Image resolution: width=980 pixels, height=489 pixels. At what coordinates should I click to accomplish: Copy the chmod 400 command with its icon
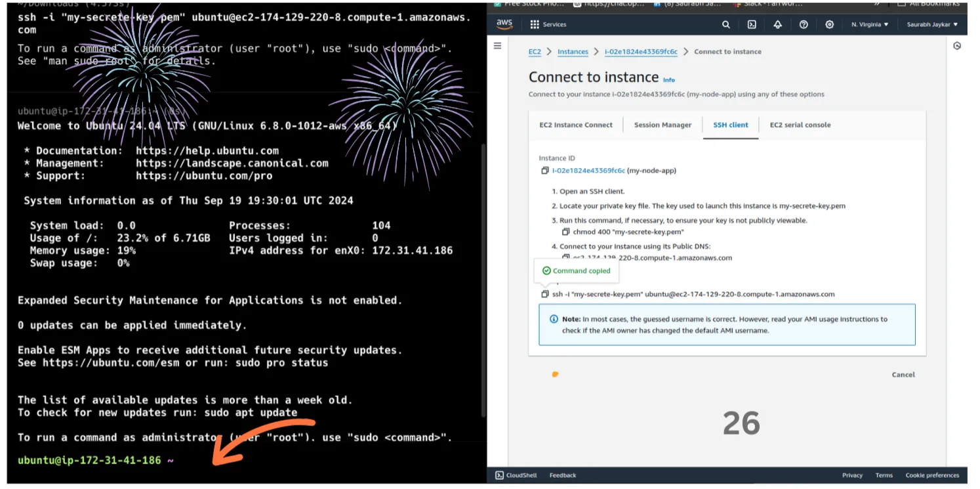click(565, 232)
